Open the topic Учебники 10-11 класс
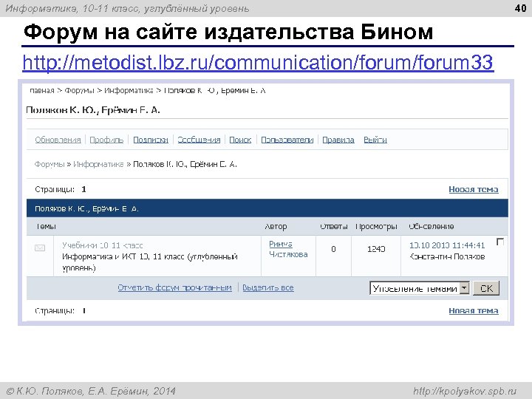The width and height of the screenshot is (532, 399). (x=103, y=245)
